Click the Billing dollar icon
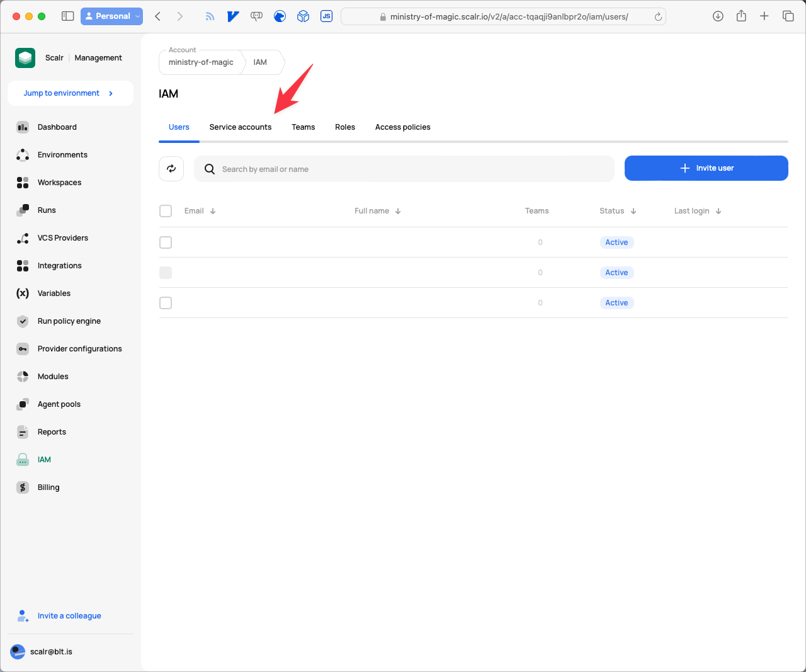This screenshot has height=672, width=806. point(23,487)
